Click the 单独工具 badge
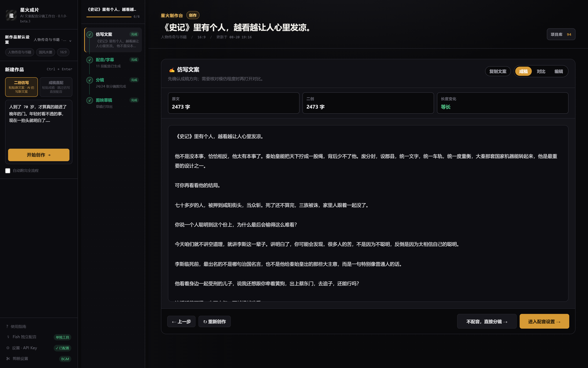588x368 pixels. pyautogui.click(x=62, y=337)
